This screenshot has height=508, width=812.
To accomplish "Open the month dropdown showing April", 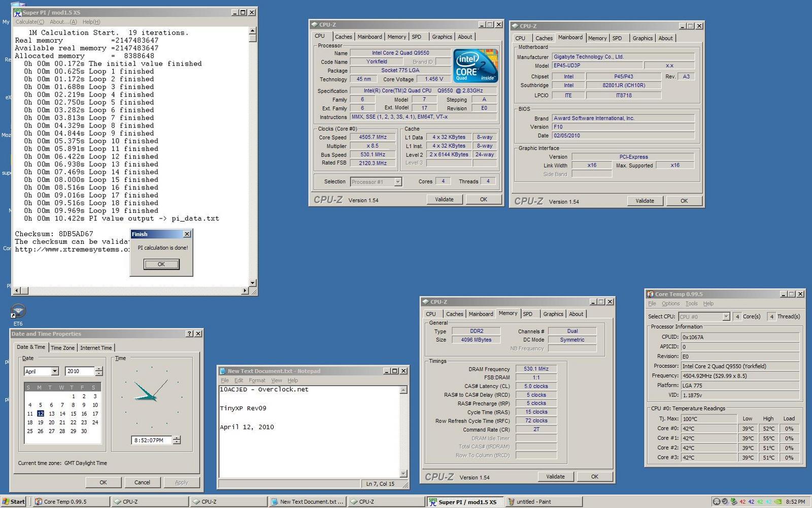I will click(x=55, y=371).
